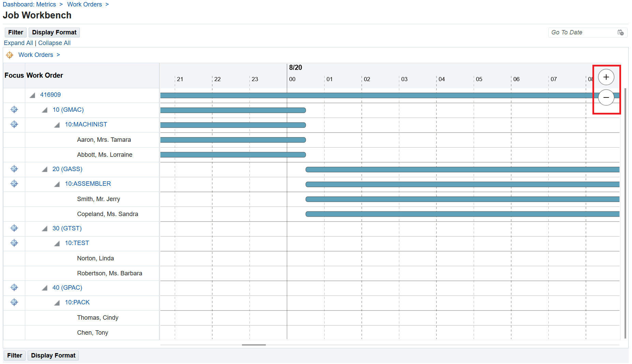Click the bottom Display Format button
The height and width of the screenshot is (364, 632).
[53, 355]
